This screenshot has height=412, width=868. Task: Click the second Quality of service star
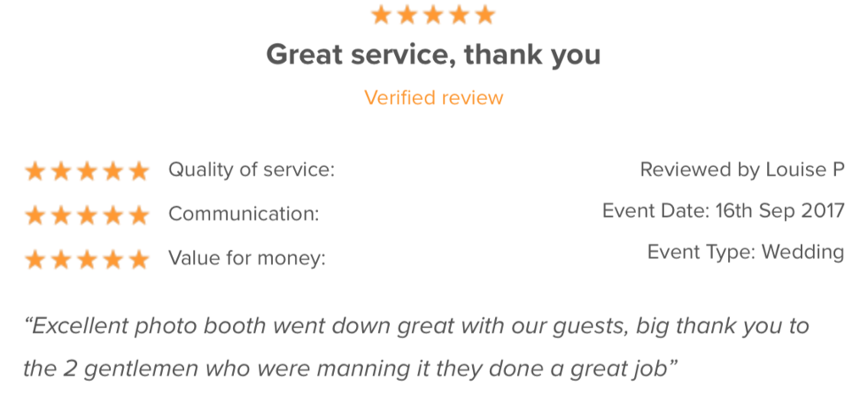coord(61,171)
